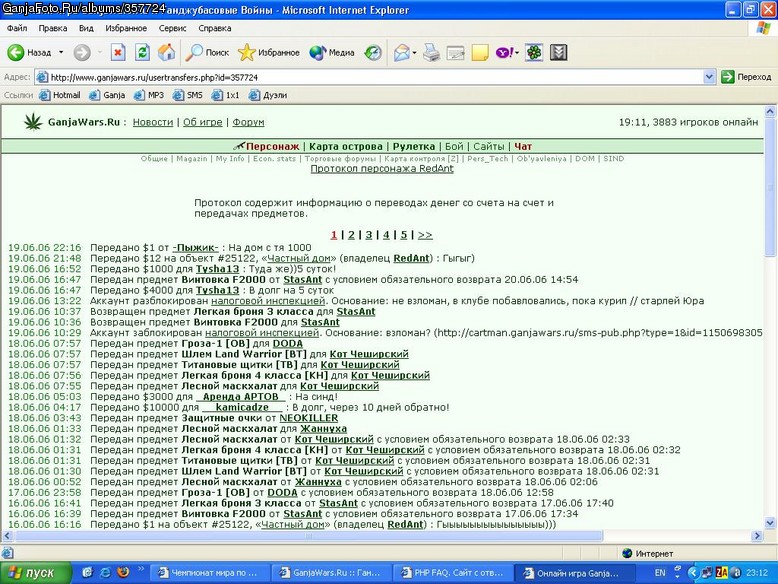This screenshot has height=584, width=778.
Task: Open Избранное favorites star button
Action: tap(268, 53)
